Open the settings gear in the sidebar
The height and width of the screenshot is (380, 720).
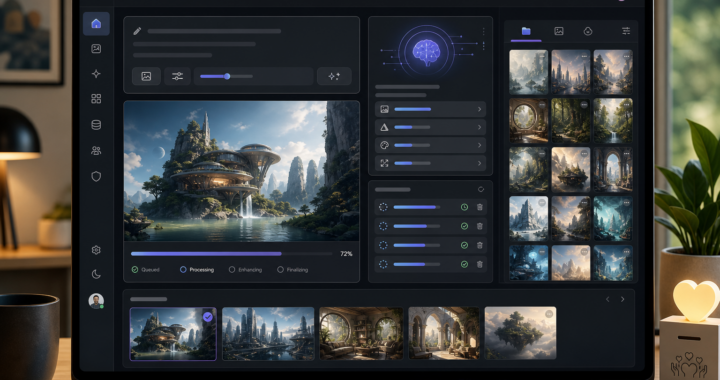point(96,250)
